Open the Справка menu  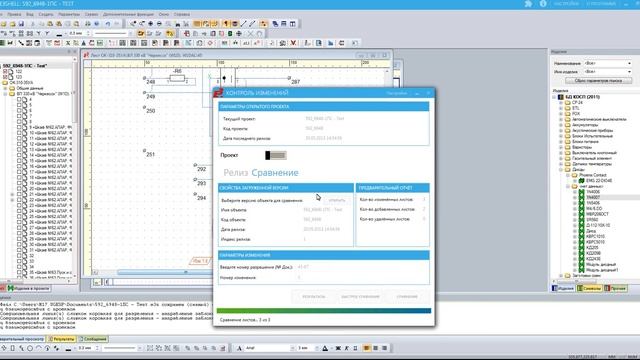[182, 14]
